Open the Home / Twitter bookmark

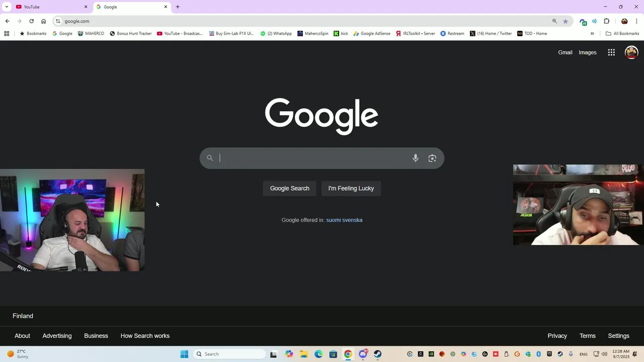[491, 34]
